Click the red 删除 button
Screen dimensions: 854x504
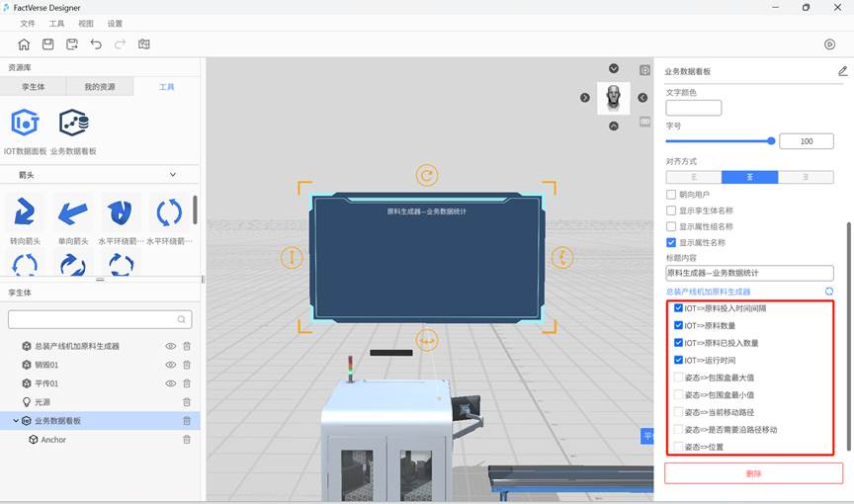tap(753, 473)
